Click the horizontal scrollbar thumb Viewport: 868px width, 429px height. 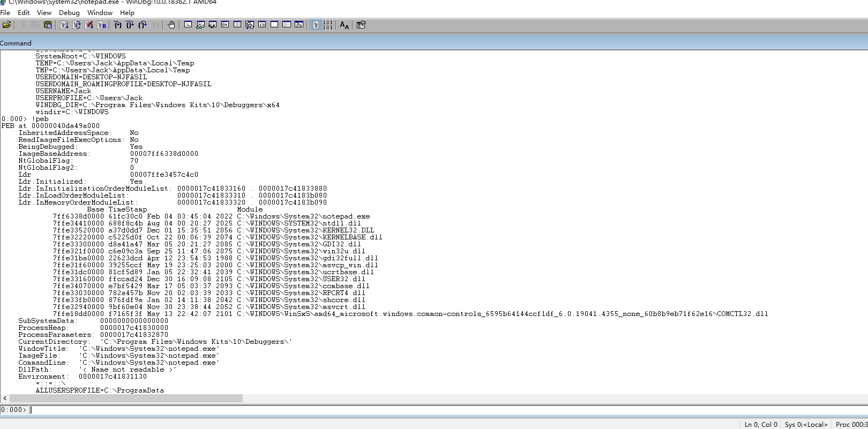tap(126, 398)
